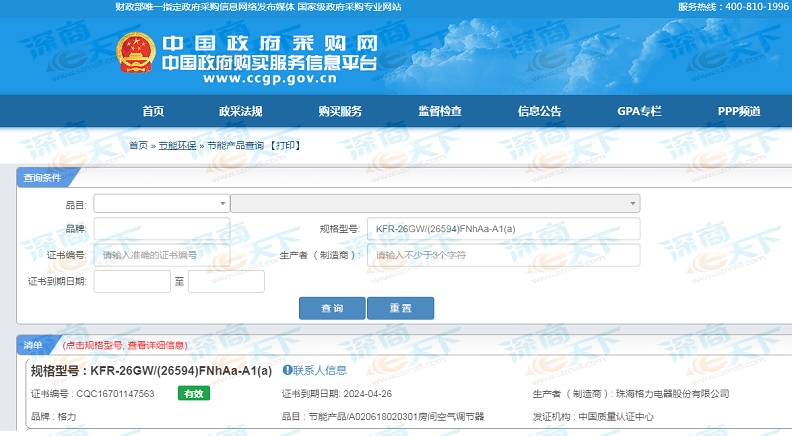Click the www.ccgp.gov.cn site address
The width and height of the screenshot is (792, 436).
(270, 78)
